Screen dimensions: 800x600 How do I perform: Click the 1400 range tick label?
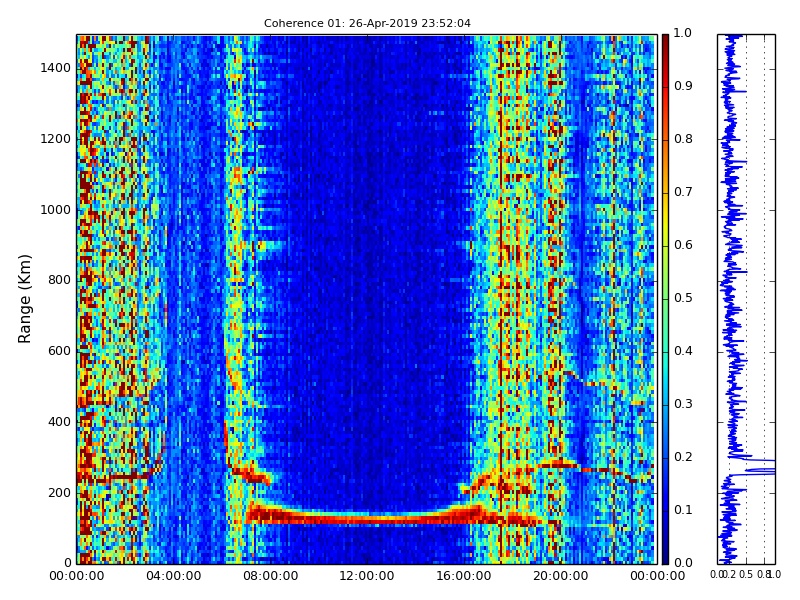[x=56, y=68]
